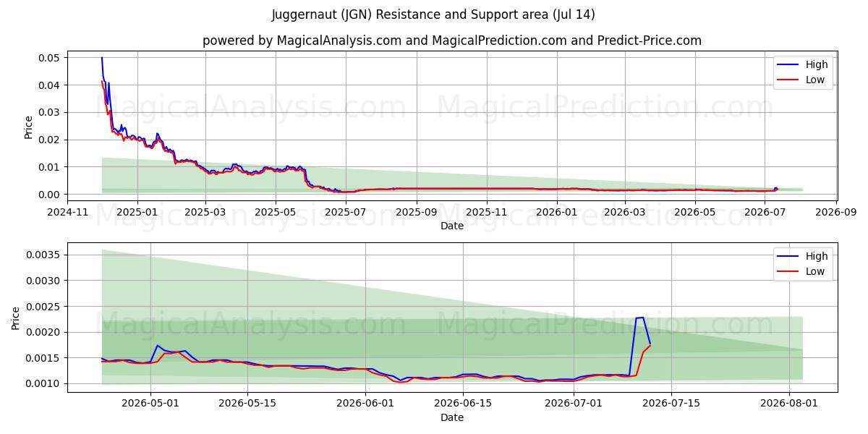Click the bottom chart date label 2026-07-01
The height and width of the screenshot is (434, 868).
pyautogui.click(x=574, y=404)
